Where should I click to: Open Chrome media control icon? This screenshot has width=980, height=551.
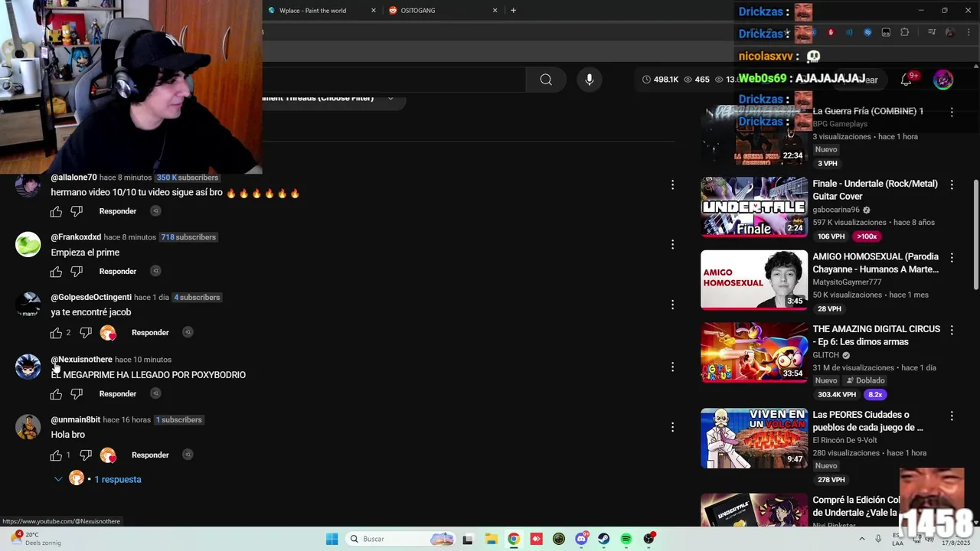[932, 32]
